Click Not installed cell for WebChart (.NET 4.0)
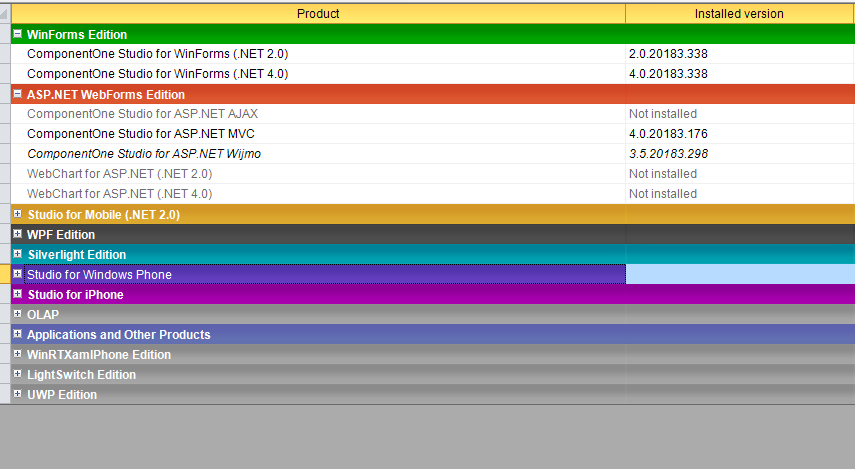Screen dimensions: 855x469 740,194
